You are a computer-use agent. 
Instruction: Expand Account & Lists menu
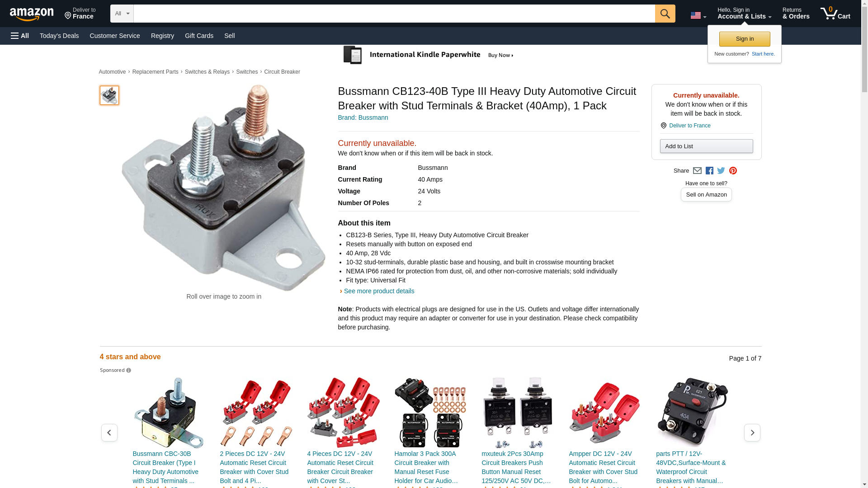click(744, 14)
